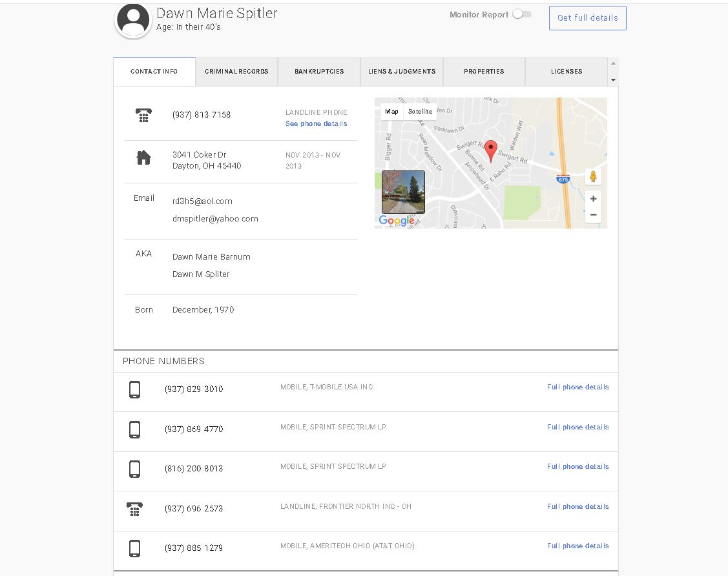
Task: Zoom in on the map
Action: [593, 199]
